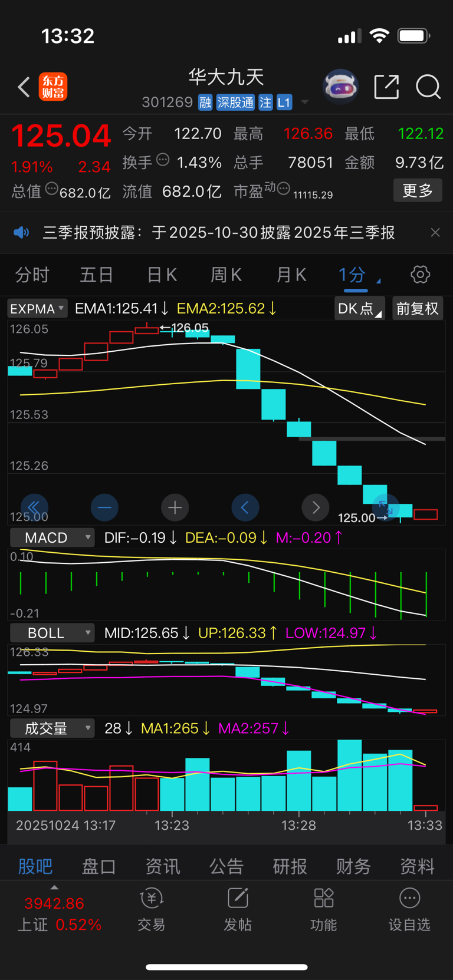The image size is (453, 980).
Task: Zoom out chart with minus button
Action: click(104, 507)
